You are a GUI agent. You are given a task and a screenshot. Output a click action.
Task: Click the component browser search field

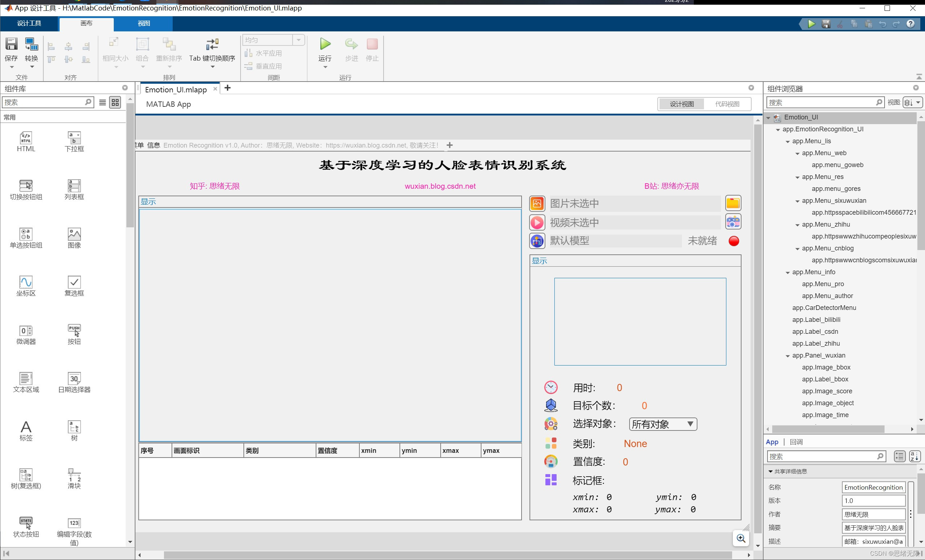821,102
